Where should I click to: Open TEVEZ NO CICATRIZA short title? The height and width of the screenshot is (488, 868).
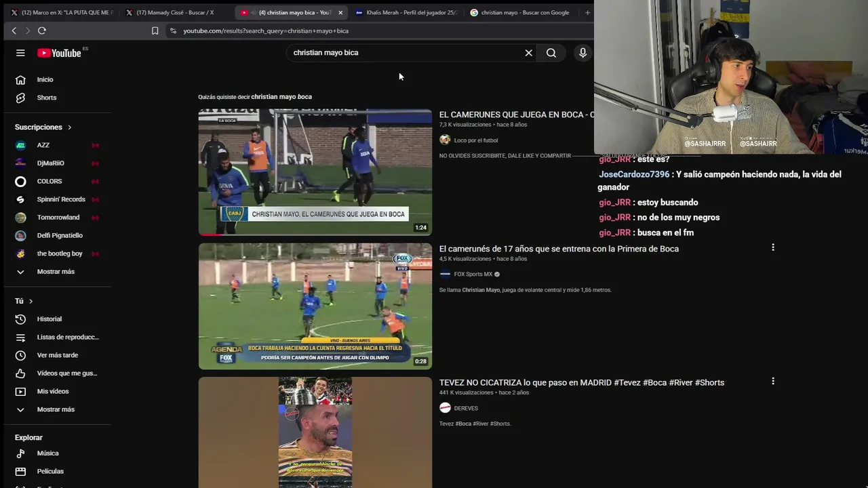click(582, 383)
